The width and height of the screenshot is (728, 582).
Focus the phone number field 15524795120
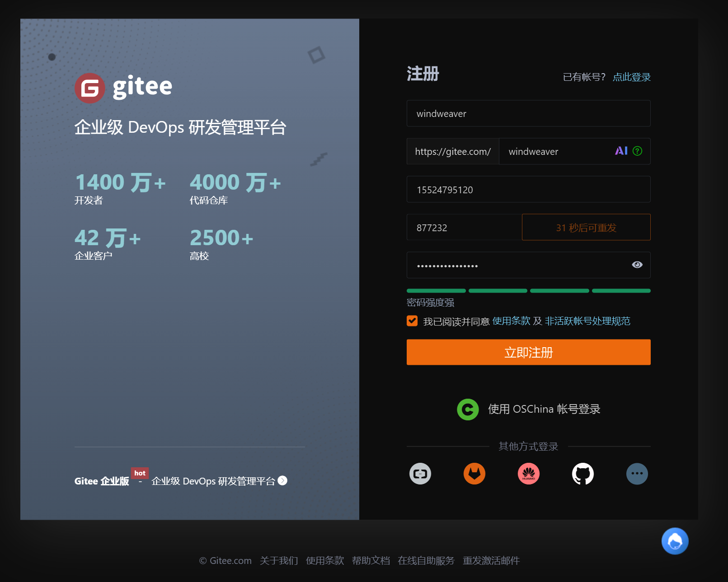[529, 189]
